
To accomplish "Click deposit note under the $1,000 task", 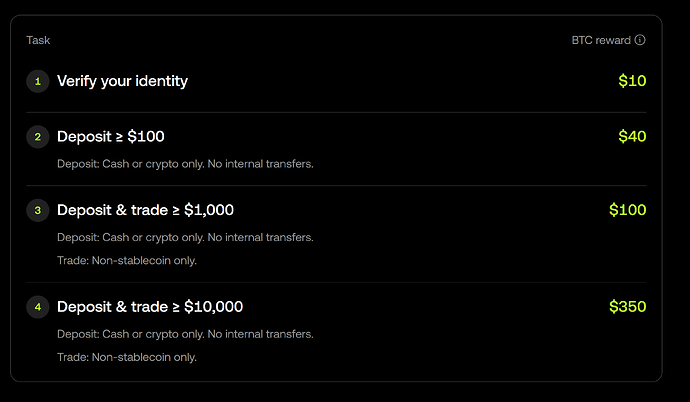I will (x=185, y=238).
